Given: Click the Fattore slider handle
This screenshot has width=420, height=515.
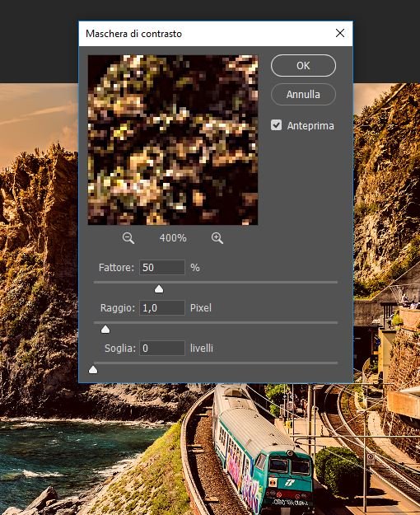Looking at the screenshot, I should 159,289.
